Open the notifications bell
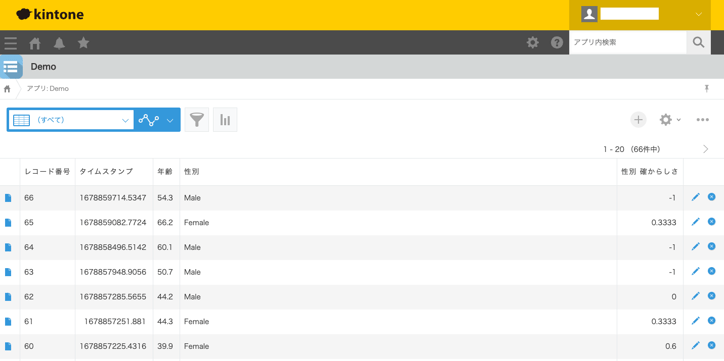Screen dimensions: 724x361 click(x=59, y=43)
